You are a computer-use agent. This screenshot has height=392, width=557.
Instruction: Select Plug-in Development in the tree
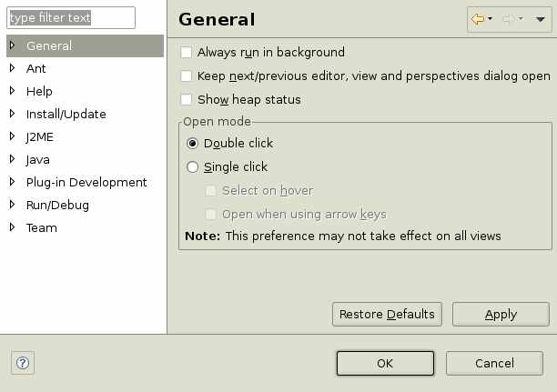point(86,183)
